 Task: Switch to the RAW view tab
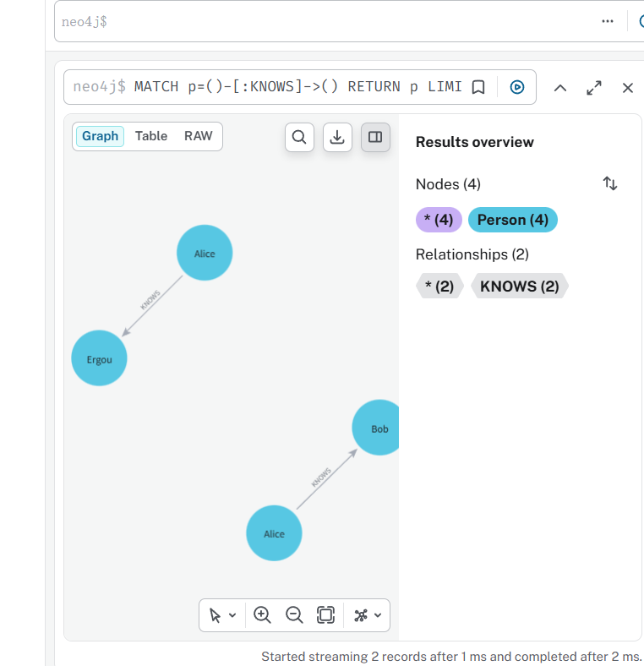(x=199, y=136)
